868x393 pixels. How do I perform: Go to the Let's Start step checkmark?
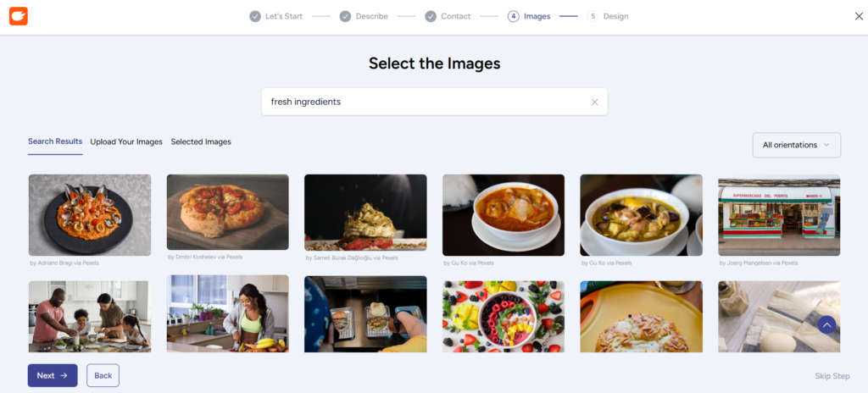(255, 16)
